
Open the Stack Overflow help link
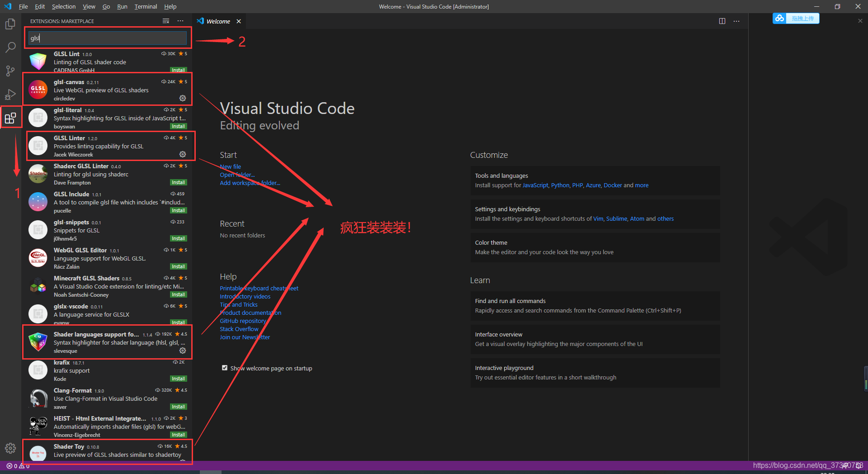[239, 329]
